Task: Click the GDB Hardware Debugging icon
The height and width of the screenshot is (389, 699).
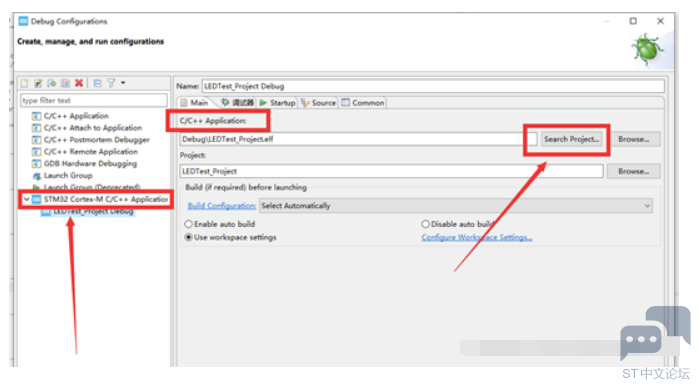Action: pyautogui.click(x=37, y=164)
